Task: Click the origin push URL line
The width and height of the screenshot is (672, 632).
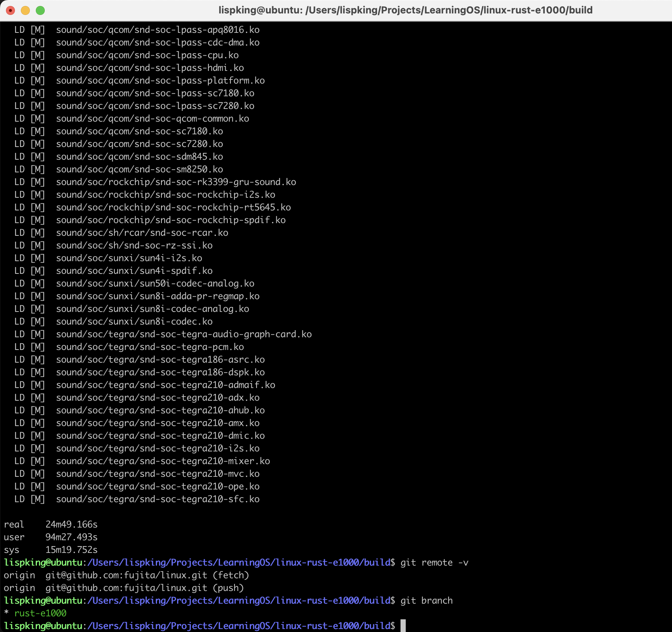Action: click(x=124, y=588)
